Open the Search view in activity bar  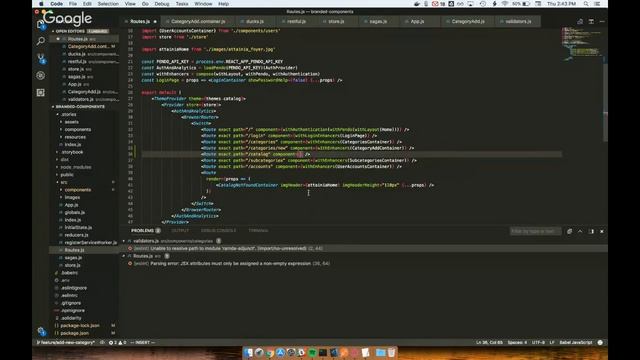[x=41, y=41]
